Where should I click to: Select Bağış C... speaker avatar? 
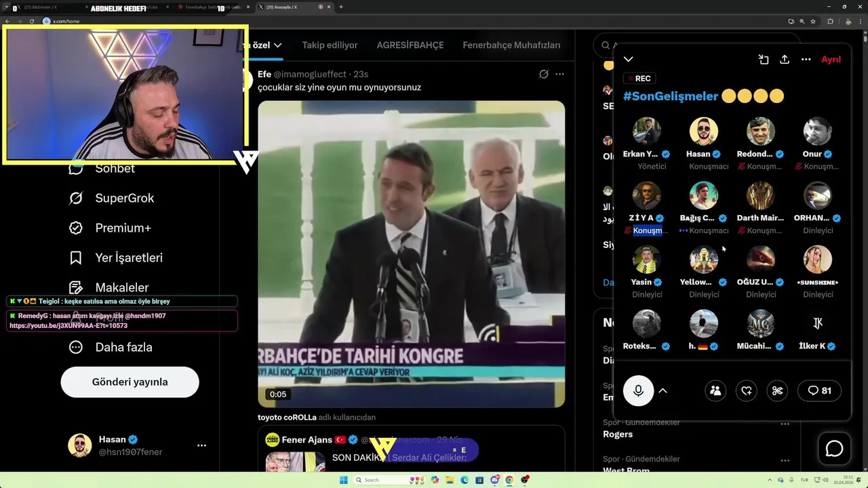coord(704,196)
